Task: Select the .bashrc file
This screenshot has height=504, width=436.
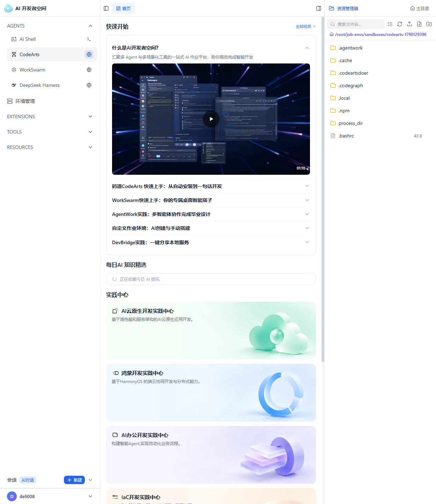Action: (380, 136)
